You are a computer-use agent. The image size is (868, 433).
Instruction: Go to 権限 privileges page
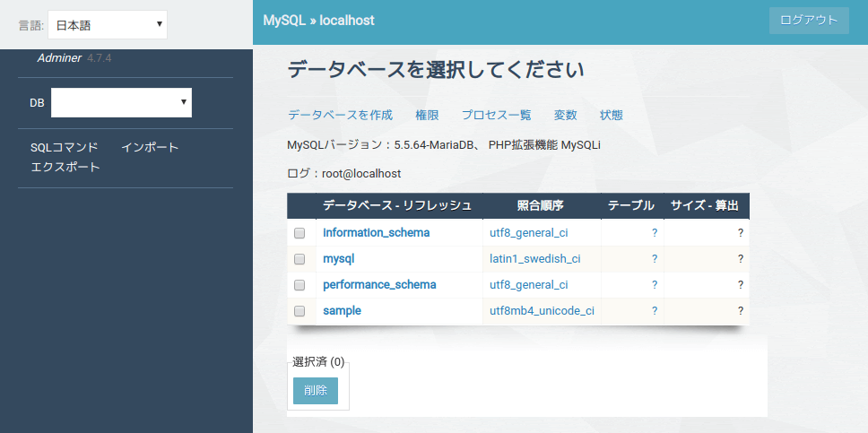coord(427,116)
